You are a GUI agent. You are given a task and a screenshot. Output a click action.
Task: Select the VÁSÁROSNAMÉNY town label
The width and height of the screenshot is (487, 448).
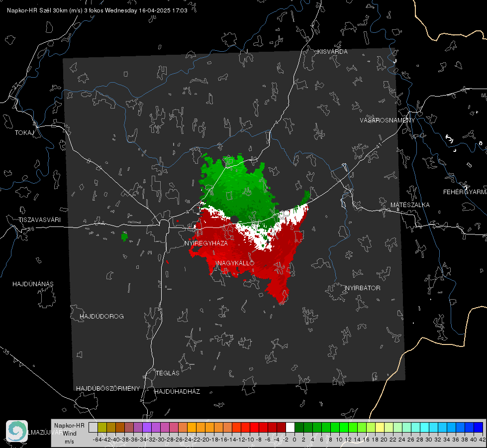click(x=388, y=120)
